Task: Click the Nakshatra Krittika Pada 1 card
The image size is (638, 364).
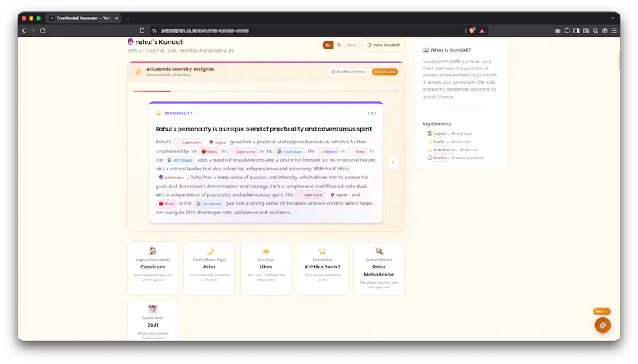Action: tap(322, 268)
